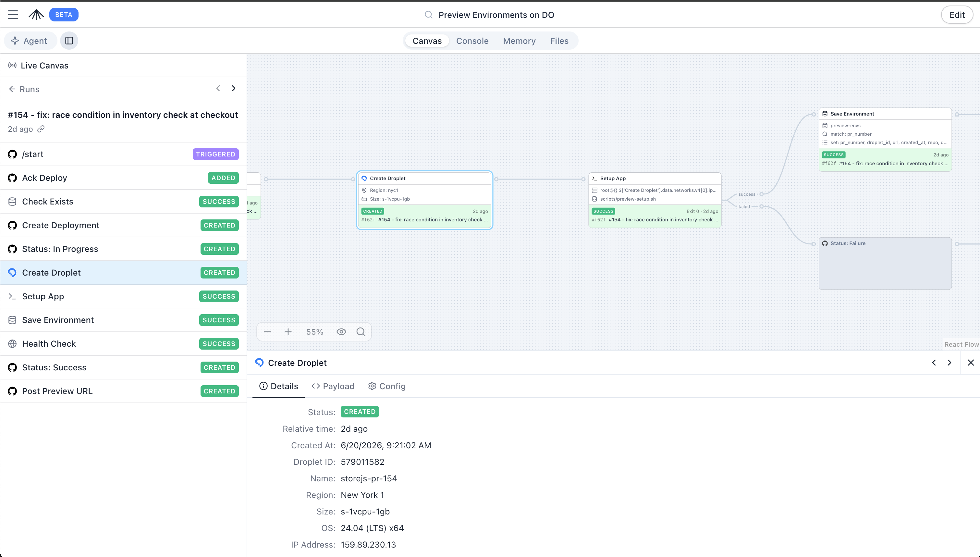Screen dimensions: 980x557
Task: Zoom in the canvas with plus
Action: point(288,332)
